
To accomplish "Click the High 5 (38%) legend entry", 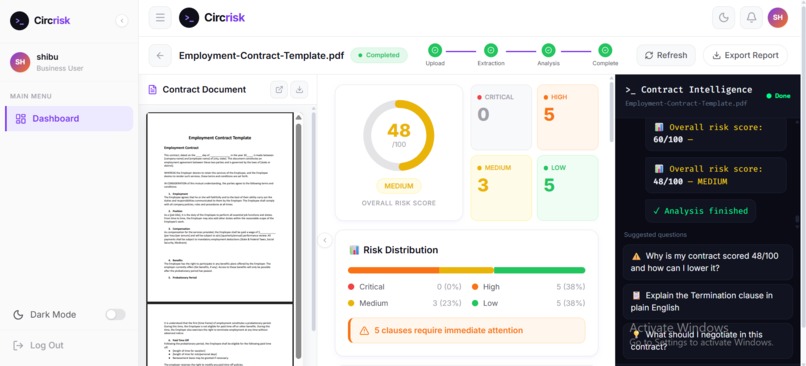I will 528,287.
